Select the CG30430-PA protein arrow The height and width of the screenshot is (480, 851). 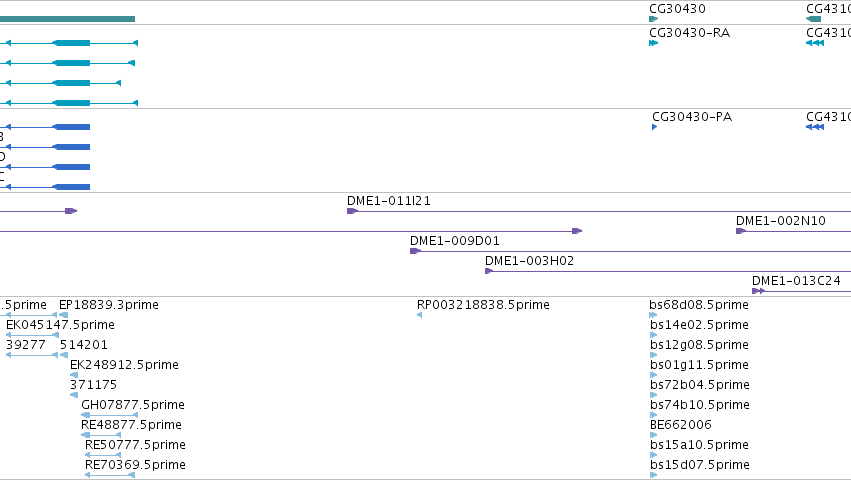coord(655,127)
